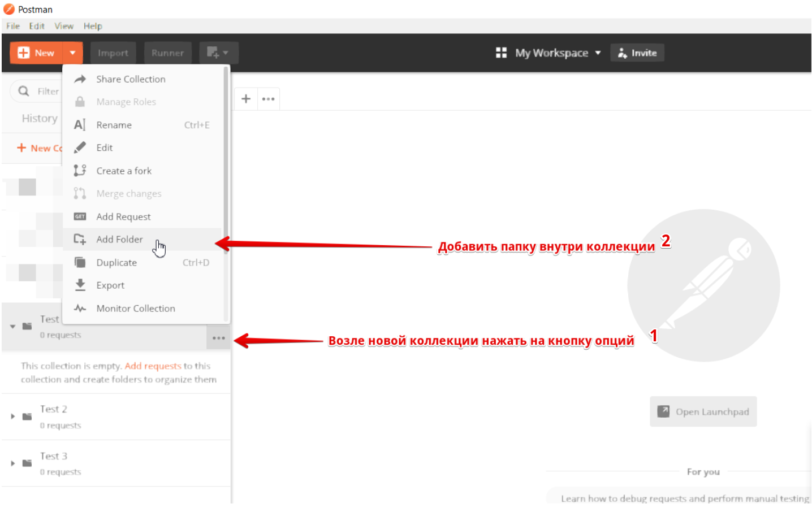Select the Test 3 collection name
Screen dimensions: 812x508
click(x=54, y=456)
